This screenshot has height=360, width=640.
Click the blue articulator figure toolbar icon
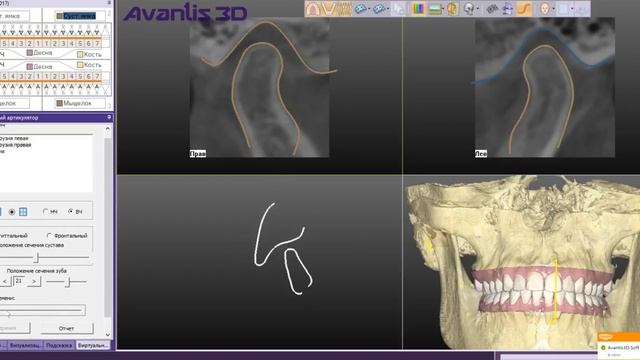click(508, 9)
